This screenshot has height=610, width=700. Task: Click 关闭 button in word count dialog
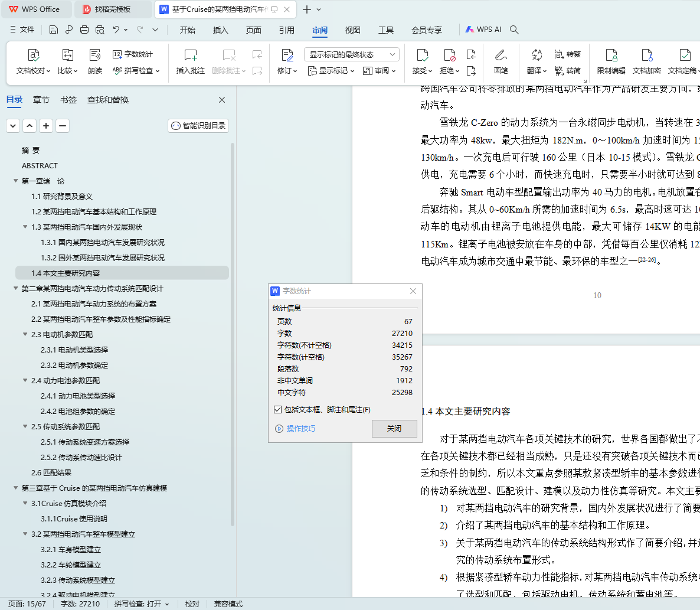click(394, 428)
